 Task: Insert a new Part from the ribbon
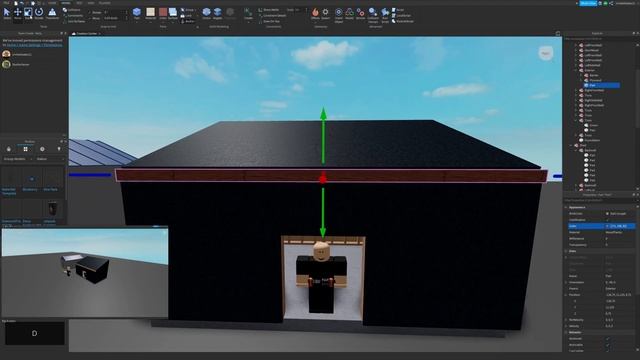[137, 13]
